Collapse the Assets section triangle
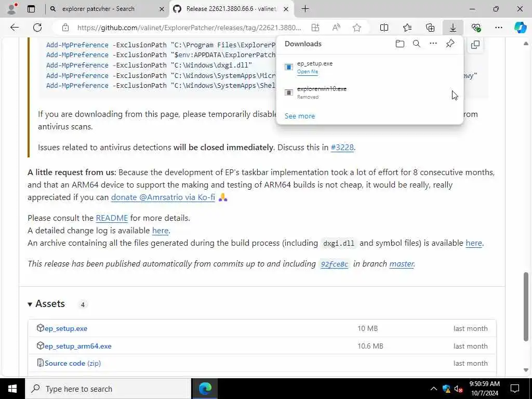The width and height of the screenshot is (532, 399). tap(30, 304)
